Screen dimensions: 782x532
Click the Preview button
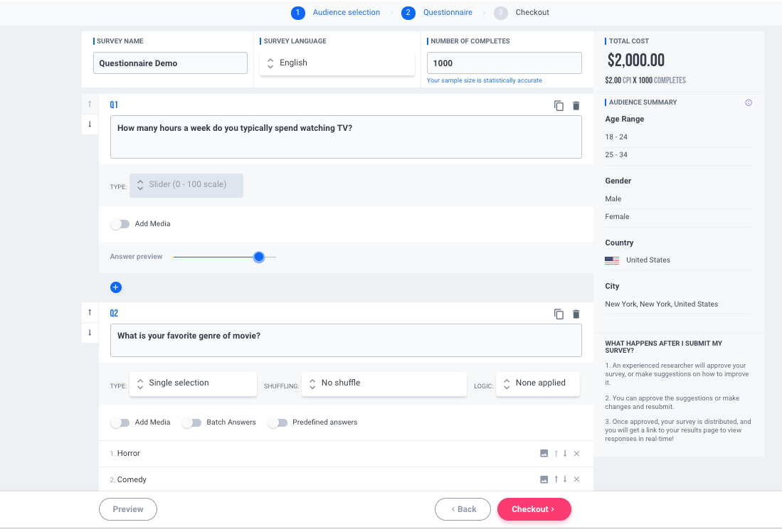tap(128, 509)
